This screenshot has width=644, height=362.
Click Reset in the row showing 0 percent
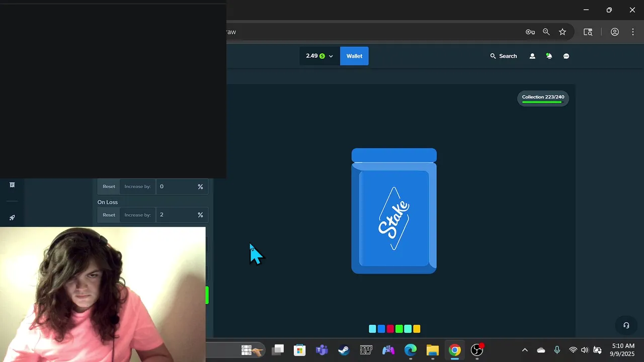point(109,187)
